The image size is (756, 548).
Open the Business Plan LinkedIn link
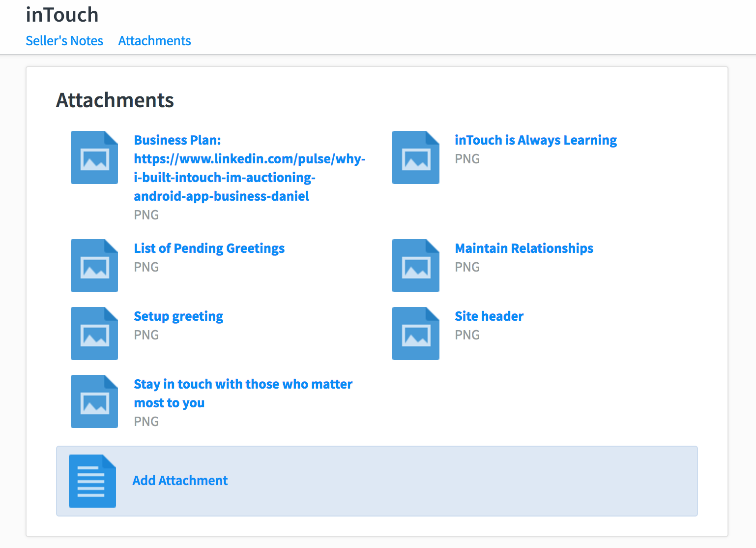pos(249,168)
